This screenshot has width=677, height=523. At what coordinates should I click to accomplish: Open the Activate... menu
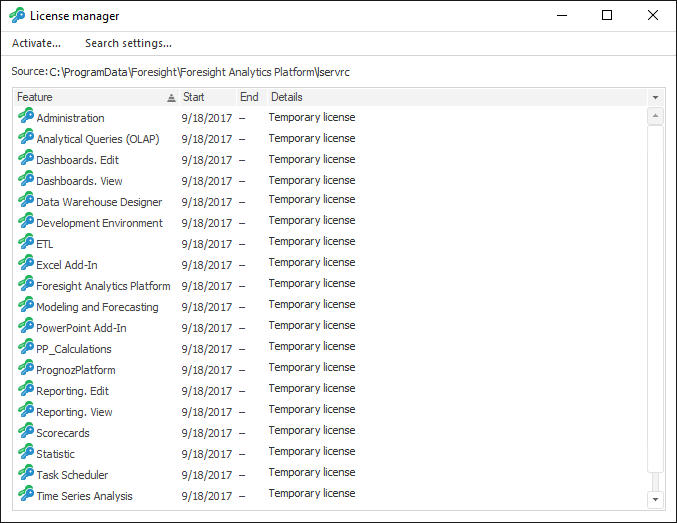(x=36, y=43)
